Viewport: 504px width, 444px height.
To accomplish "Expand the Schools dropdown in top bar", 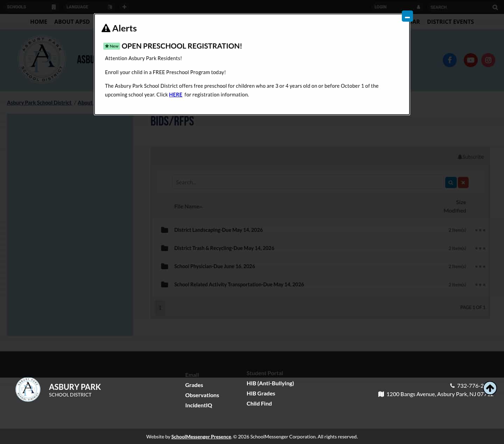I will [x=31, y=7].
